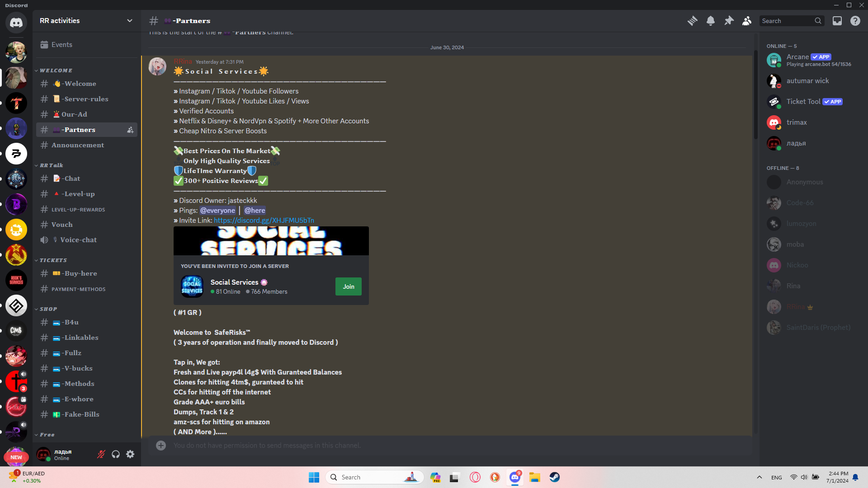Viewport: 868px width, 488px height.
Task: Show pinned messages in channel header
Action: click(x=729, y=21)
